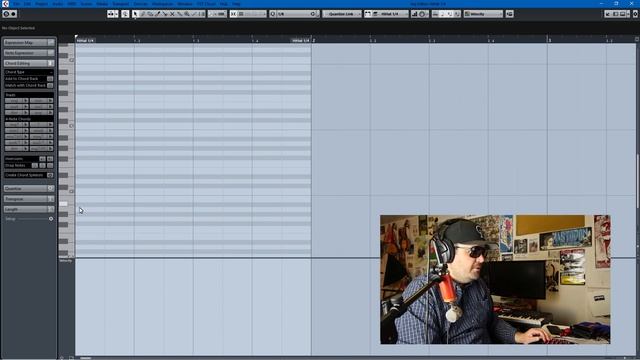
Task: Select the Time Warp tool
Action: [201, 14]
